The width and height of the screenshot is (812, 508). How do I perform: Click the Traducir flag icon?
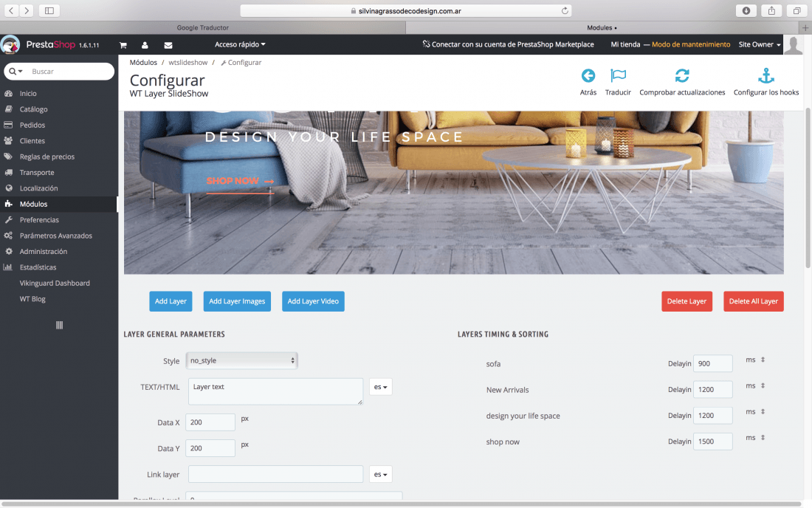pyautogui.click(x=619, y=75)
